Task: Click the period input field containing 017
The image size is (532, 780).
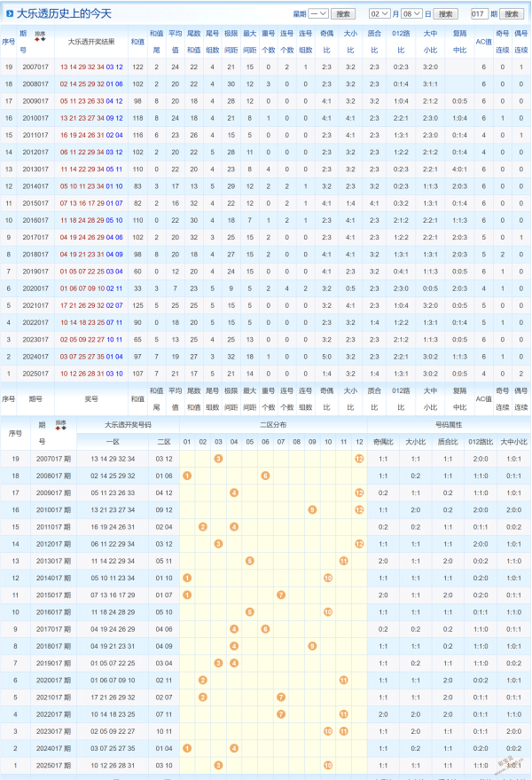Action: point(479,14)
